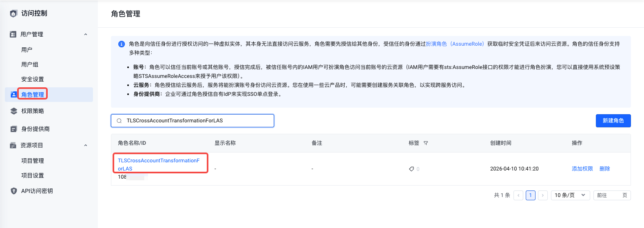Open 用户组 in the sidebar

[30, 64]
